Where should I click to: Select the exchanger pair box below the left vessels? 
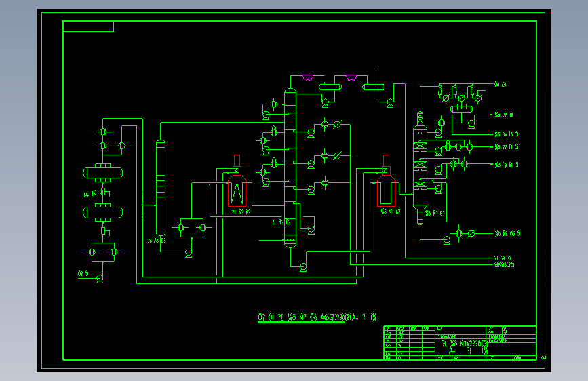pyautogui.click(x=103, y=252)
